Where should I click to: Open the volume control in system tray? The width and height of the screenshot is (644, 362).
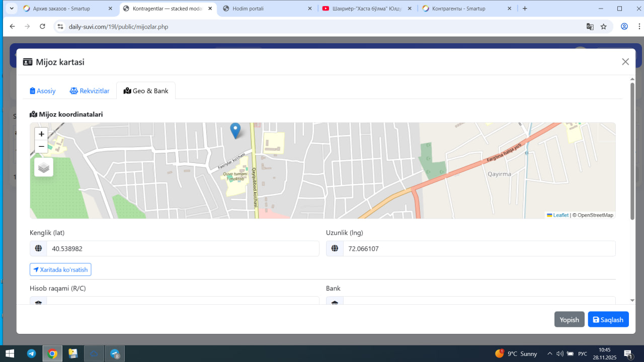point(559,353)
